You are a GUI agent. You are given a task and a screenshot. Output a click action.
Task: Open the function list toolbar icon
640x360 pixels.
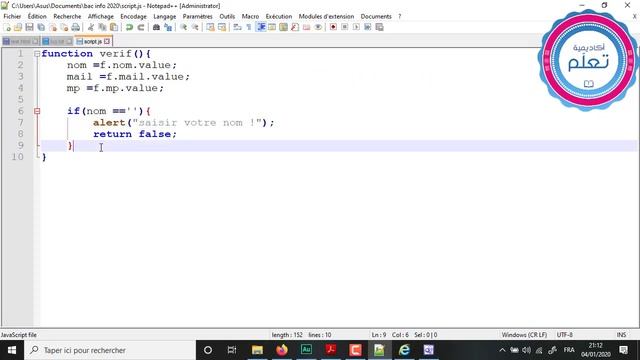(x=295, y=27)
